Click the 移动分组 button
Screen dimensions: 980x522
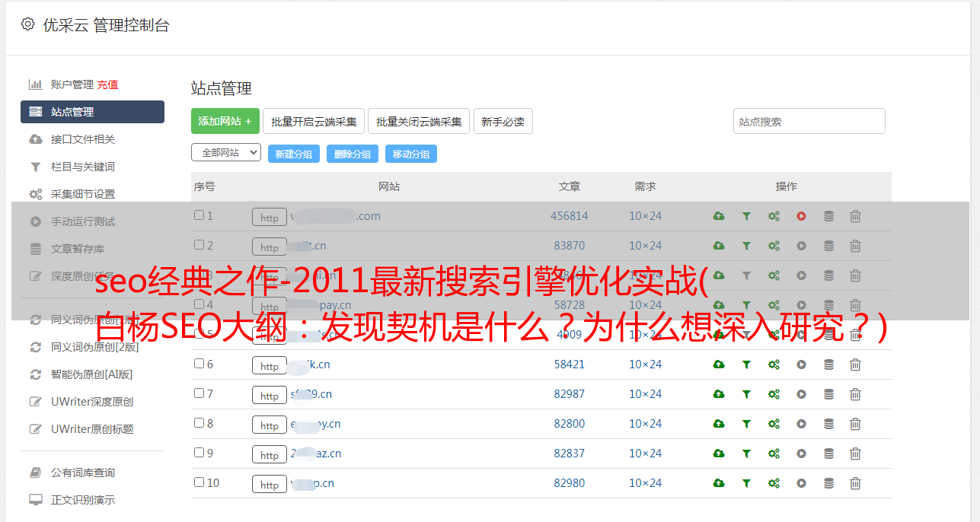(x=411, y=154)
